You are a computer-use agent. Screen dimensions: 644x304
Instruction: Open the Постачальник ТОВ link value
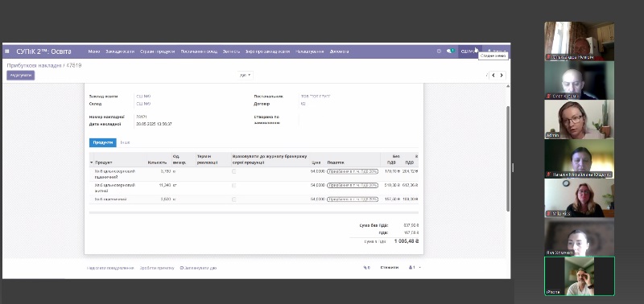pyautogui.click(x=316, y=97)
